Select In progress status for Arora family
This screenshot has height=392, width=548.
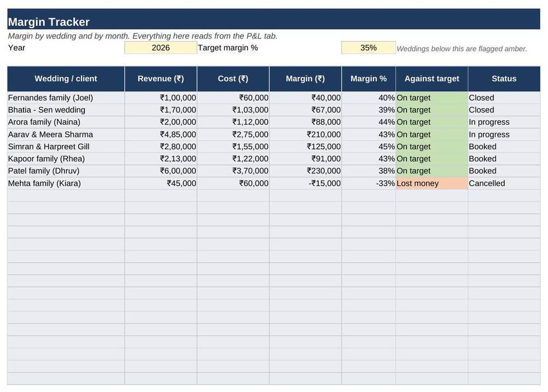click(504, 122)
